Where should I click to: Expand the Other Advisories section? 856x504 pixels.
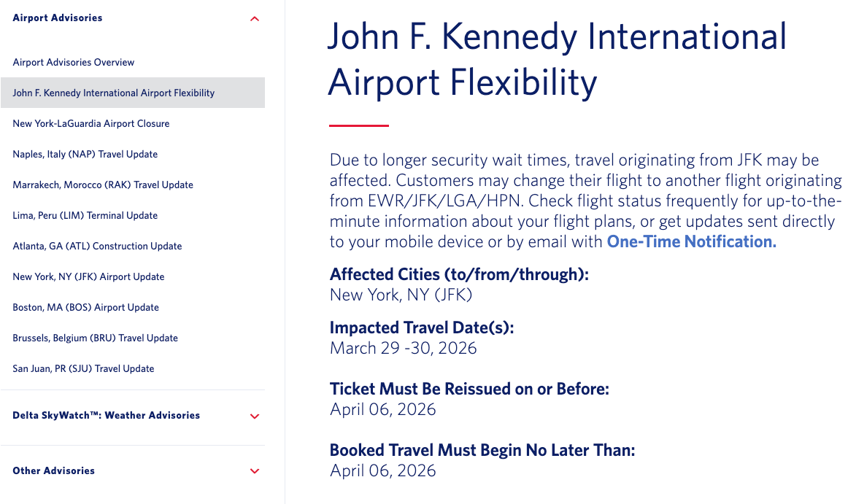tap(254, 470)
